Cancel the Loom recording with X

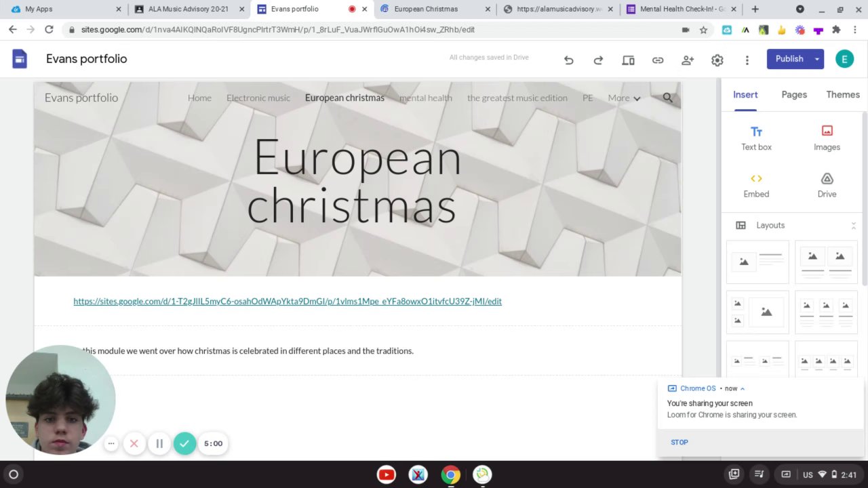(x=134, y=444)
